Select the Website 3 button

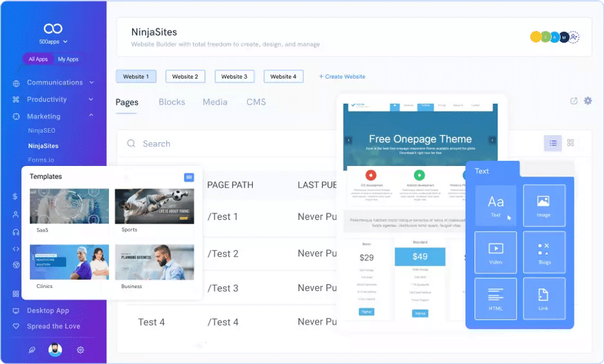(234, 77)
